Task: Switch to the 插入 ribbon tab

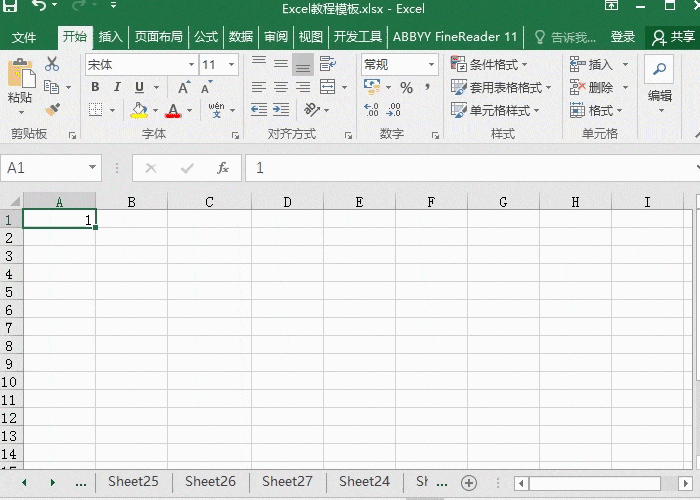Action: coord(110,37)
